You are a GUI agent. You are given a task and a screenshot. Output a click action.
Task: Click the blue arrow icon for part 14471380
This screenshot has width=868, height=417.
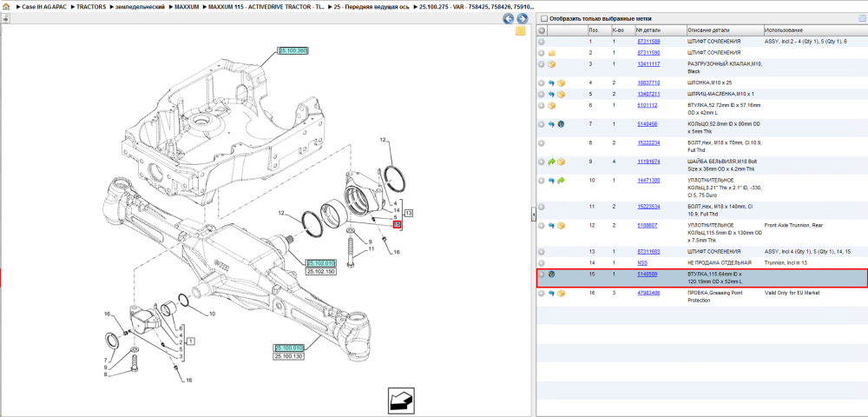pyautogui.click(x=551, y=181)
